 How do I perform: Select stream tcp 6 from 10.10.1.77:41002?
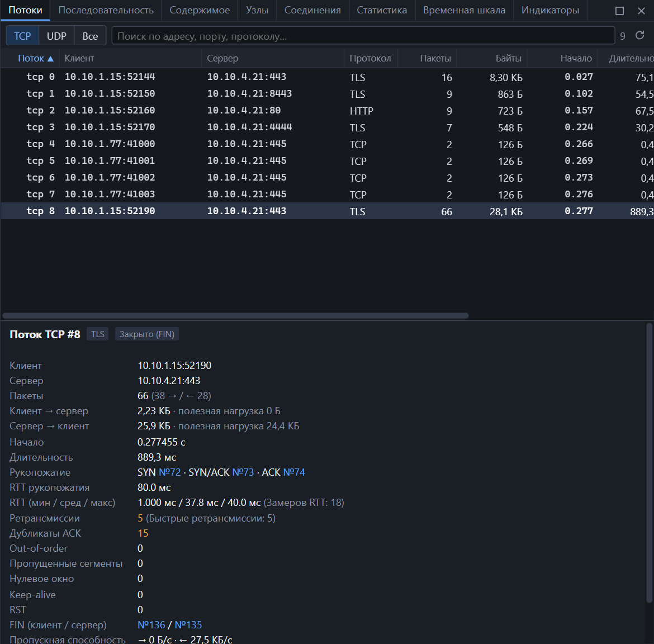click(328, 178)
